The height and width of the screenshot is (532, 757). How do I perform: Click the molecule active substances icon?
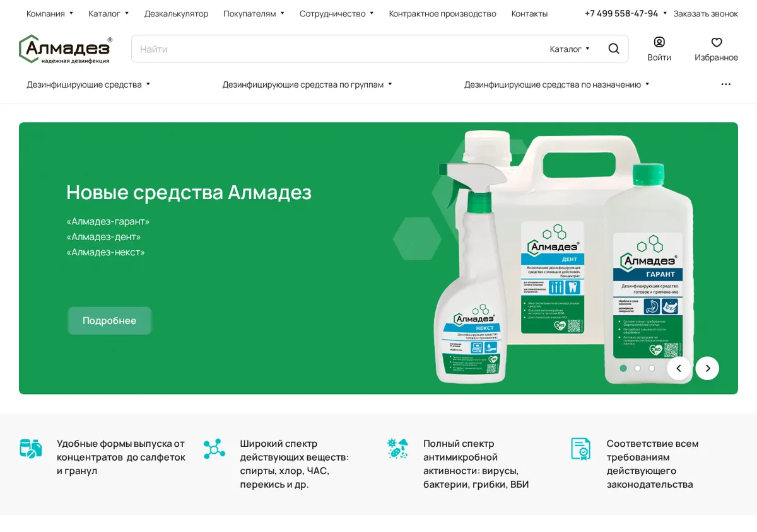point(214,449)
